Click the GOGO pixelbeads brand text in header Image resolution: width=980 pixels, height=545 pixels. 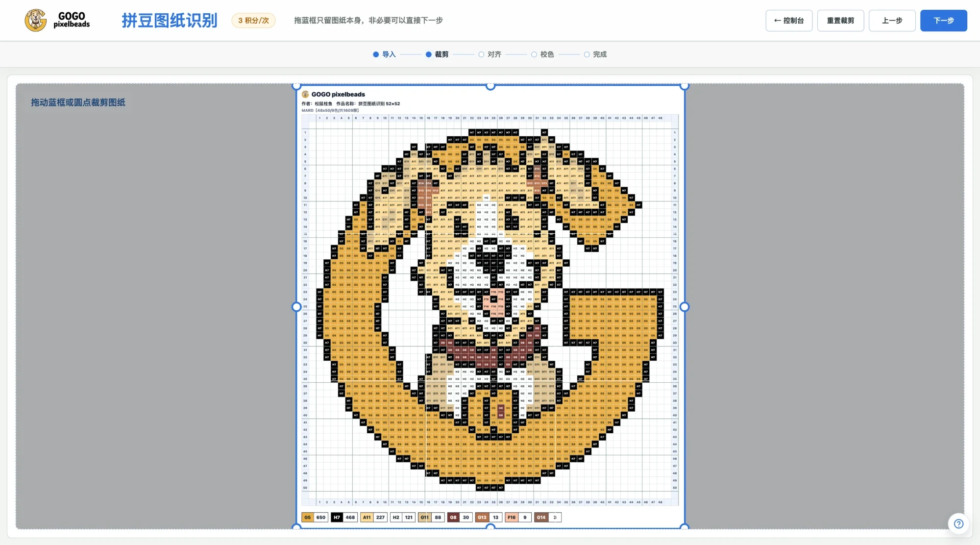point(72,20)
